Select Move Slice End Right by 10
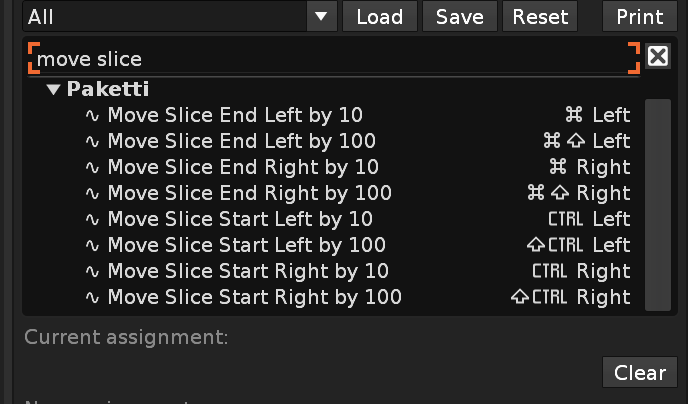This screenshot has height=404, width=688. click(x=243, y=167)
